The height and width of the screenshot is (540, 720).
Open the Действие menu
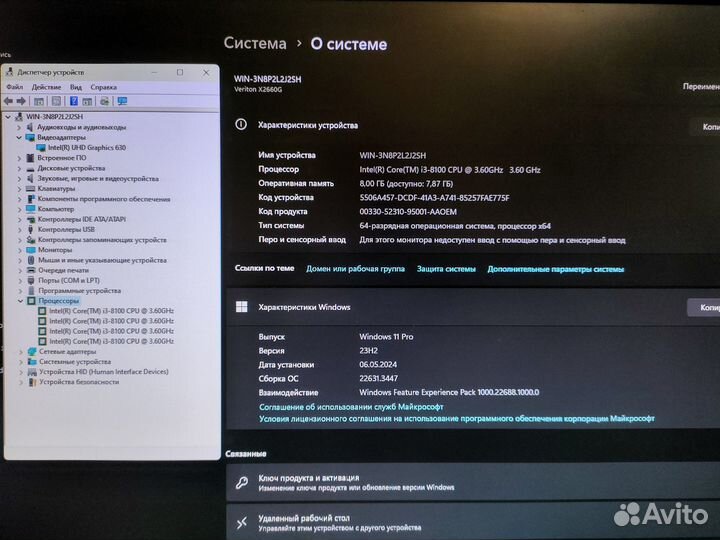click(46, 87)
